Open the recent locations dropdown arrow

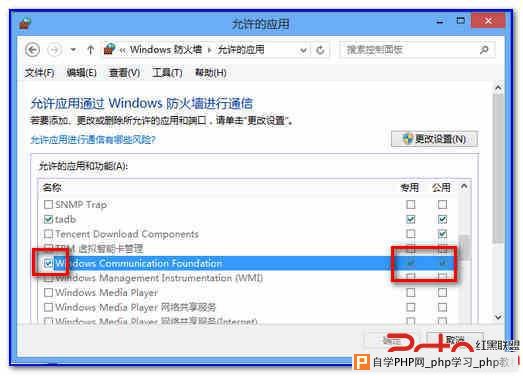click(x=73, y=50)
